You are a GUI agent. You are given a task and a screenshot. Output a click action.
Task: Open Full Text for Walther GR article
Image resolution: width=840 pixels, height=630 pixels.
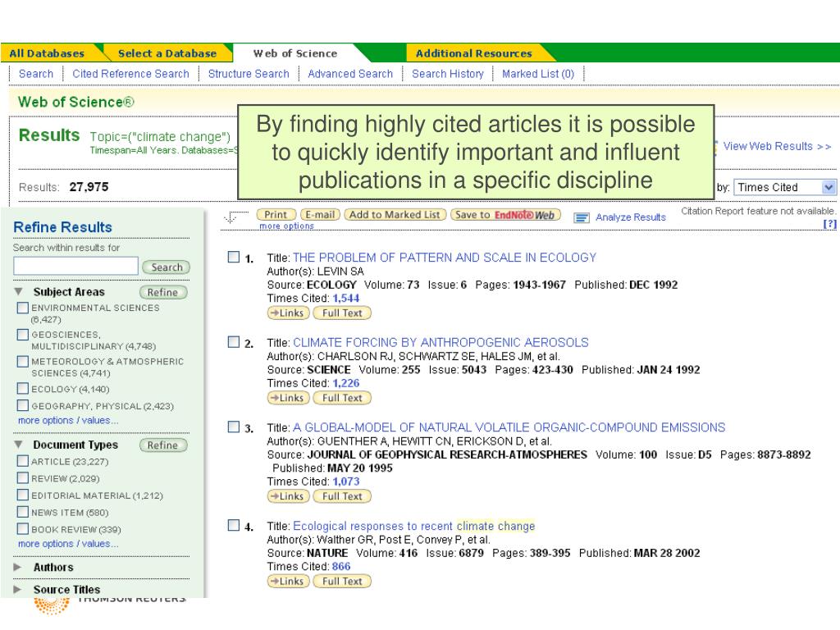(342, 581)
